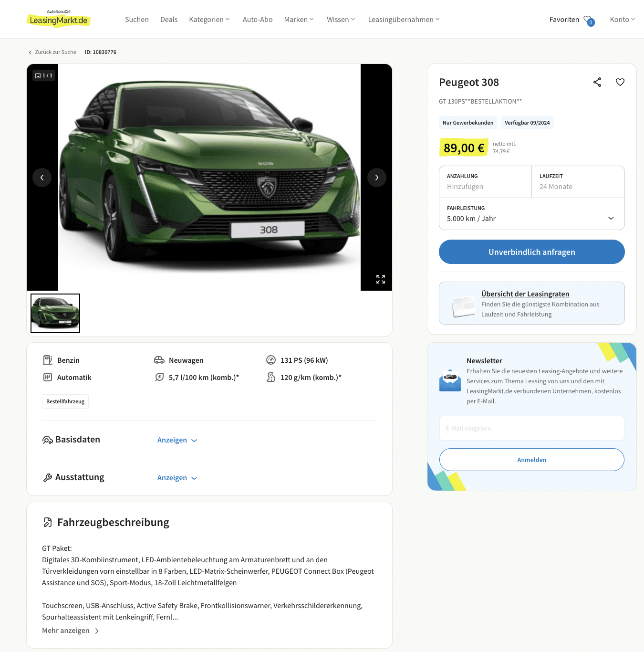This screenshot has width=644, height=652.
Task: Click the LeasingMarkt.de logo
Action: [59, 19]
